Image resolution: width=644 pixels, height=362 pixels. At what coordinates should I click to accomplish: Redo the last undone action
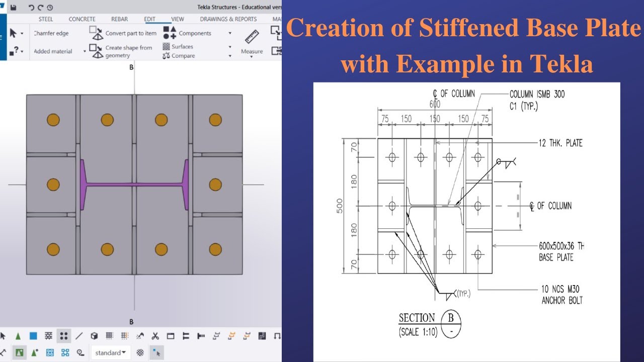click(40, 8)
